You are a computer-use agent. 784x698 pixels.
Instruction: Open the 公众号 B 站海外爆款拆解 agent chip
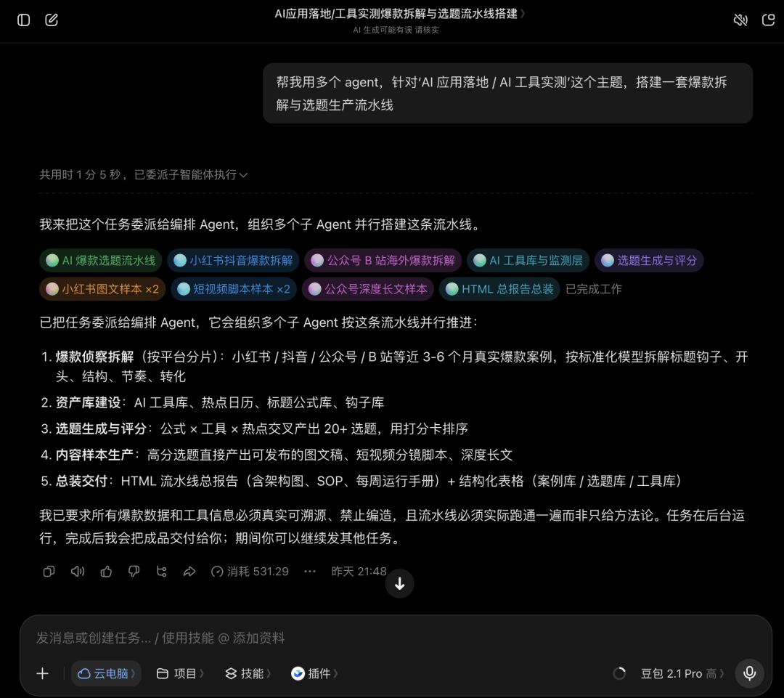tap(383, 260)
